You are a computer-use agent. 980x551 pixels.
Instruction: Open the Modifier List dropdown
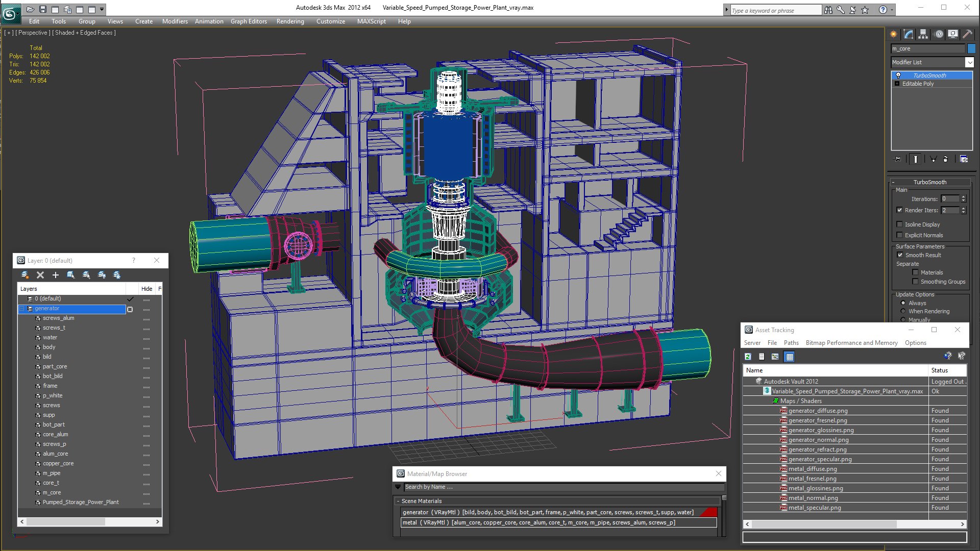[969, 62]
